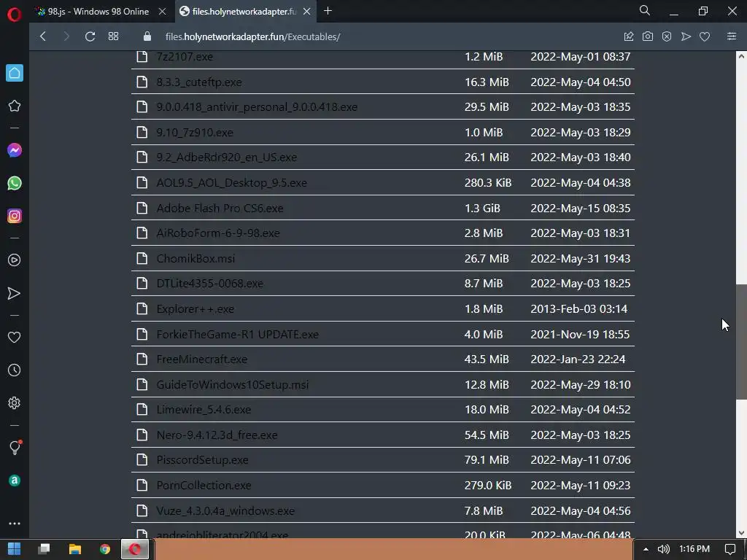Download FreeMinecraft.exe
Screen dimensions: 747x560
[202, 359]
